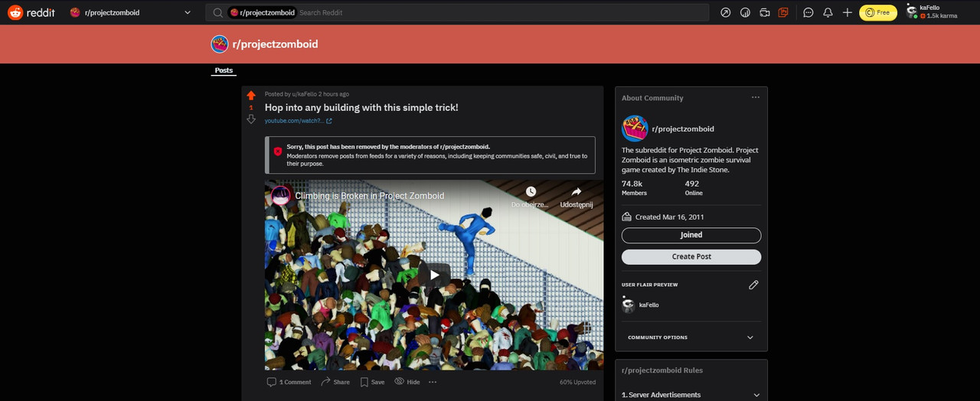Open About Community three-dots menu

pos(756,98)
